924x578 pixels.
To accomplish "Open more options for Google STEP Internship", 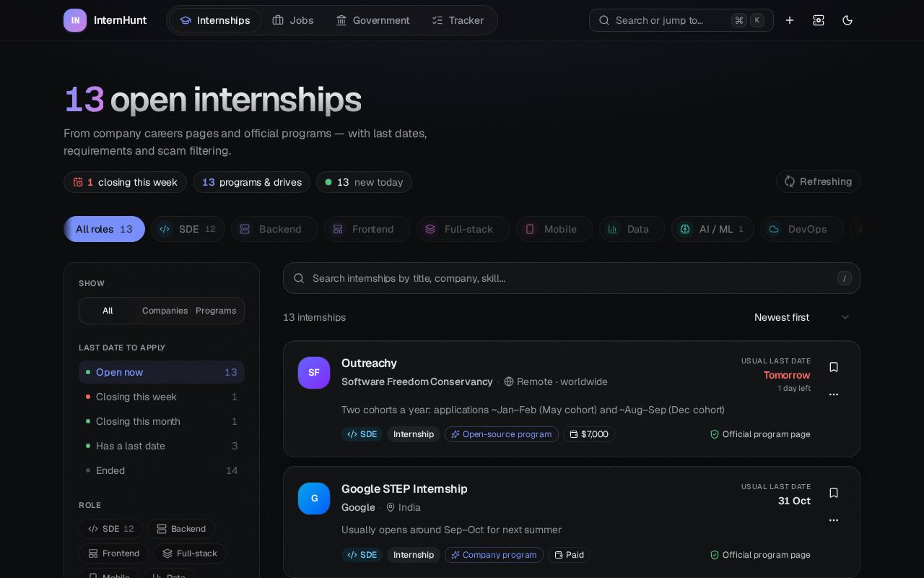I will [834, 520].
